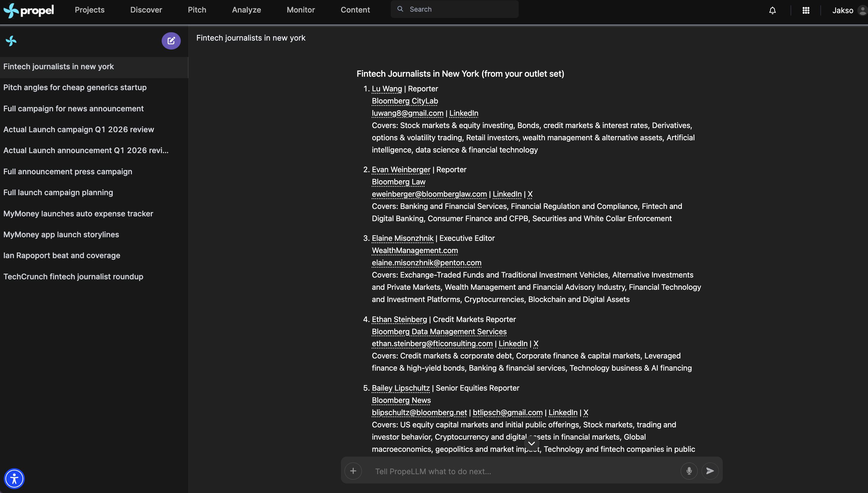Click Ethan Steinberg's LinkedIn link
868x493 pixels.
click(513, 344)
